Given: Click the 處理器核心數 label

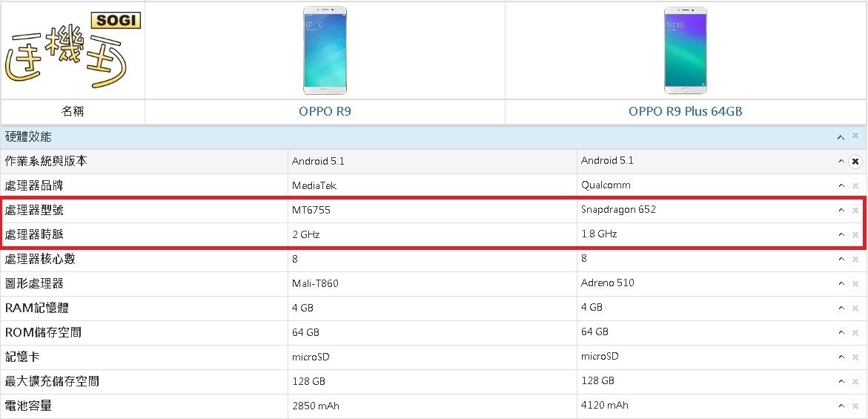Looking at the screenshot, I should pyautogui.click(x=40, y=259).
